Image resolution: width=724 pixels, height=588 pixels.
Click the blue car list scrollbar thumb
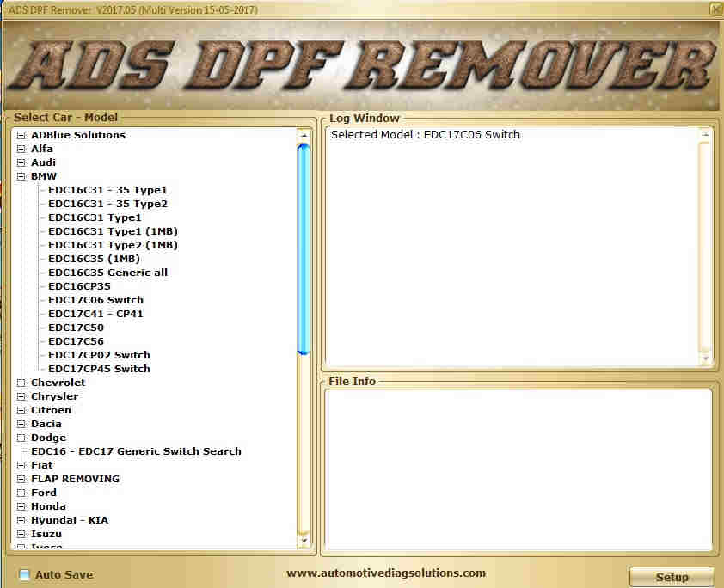click(x=304, y=249)
